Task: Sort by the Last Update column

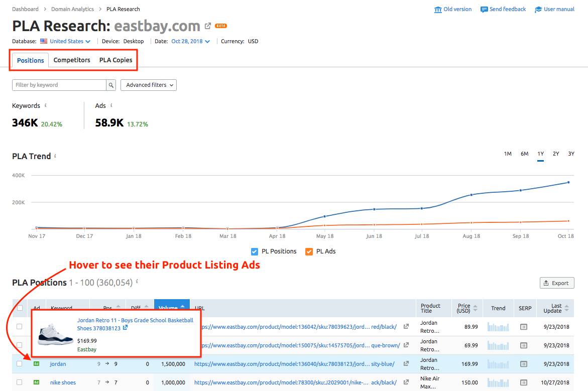Action: (x=556, y=308)
